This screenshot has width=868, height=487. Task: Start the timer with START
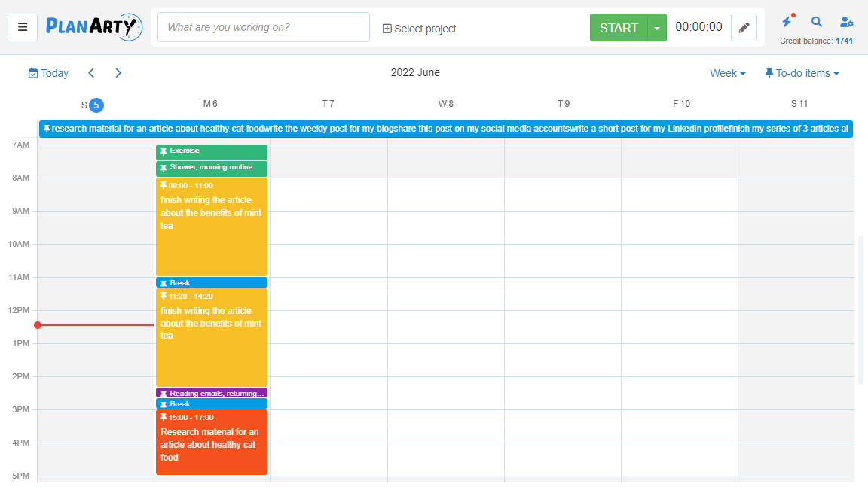coord(619,28)
